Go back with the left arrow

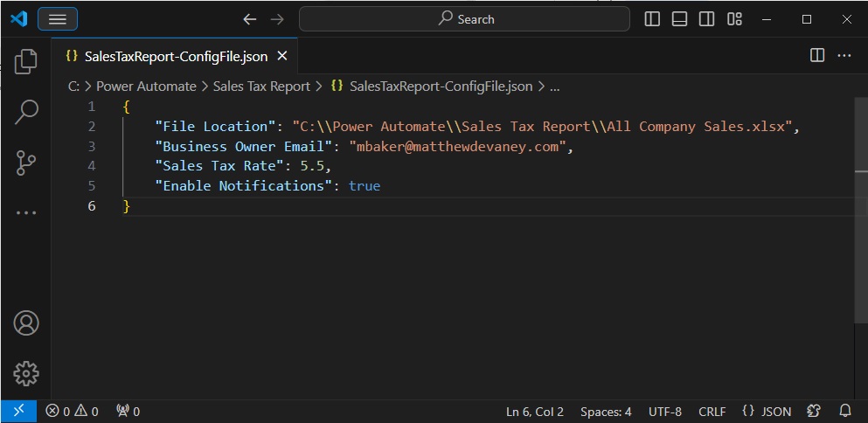[x=250, y=19]
